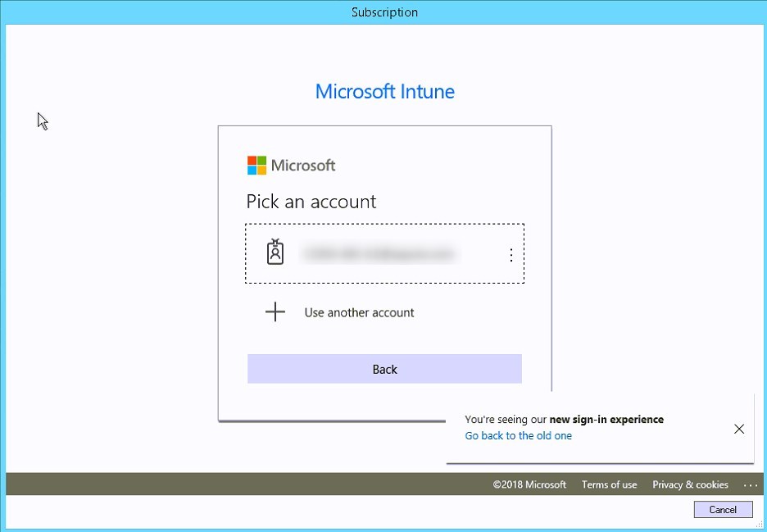This screenshot has height=532, width=767.
Task: Click the Back button
Action: (384, 369)
